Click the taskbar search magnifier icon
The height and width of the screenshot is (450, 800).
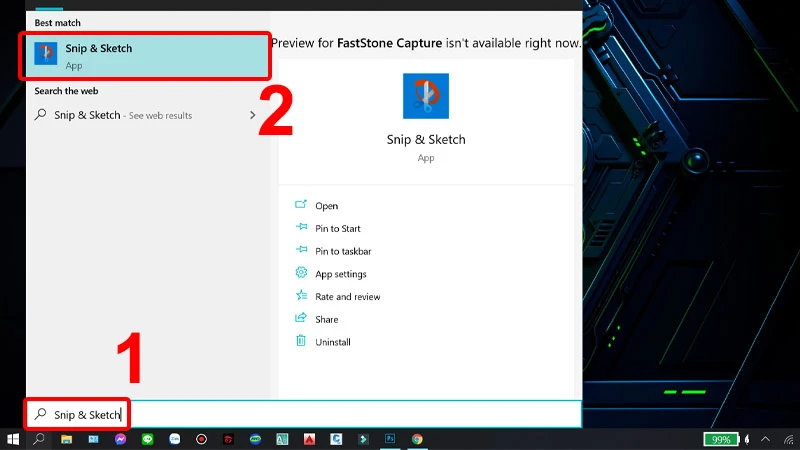click(39, 439)
